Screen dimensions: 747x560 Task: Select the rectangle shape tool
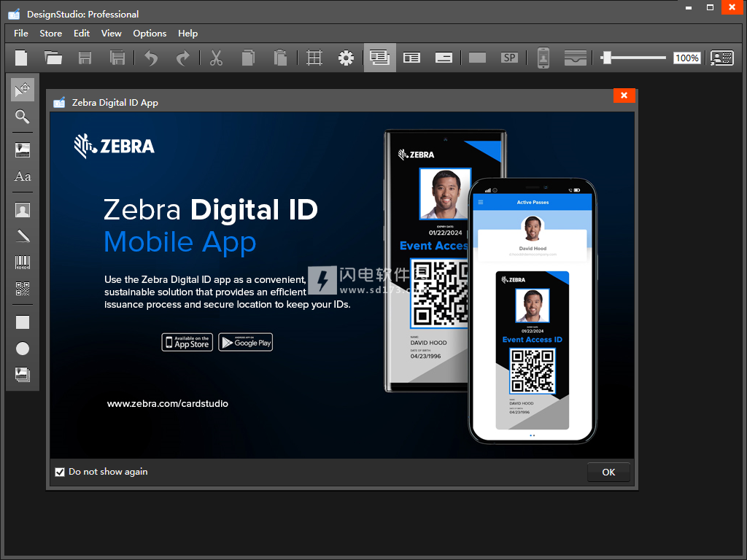[23, 322]
